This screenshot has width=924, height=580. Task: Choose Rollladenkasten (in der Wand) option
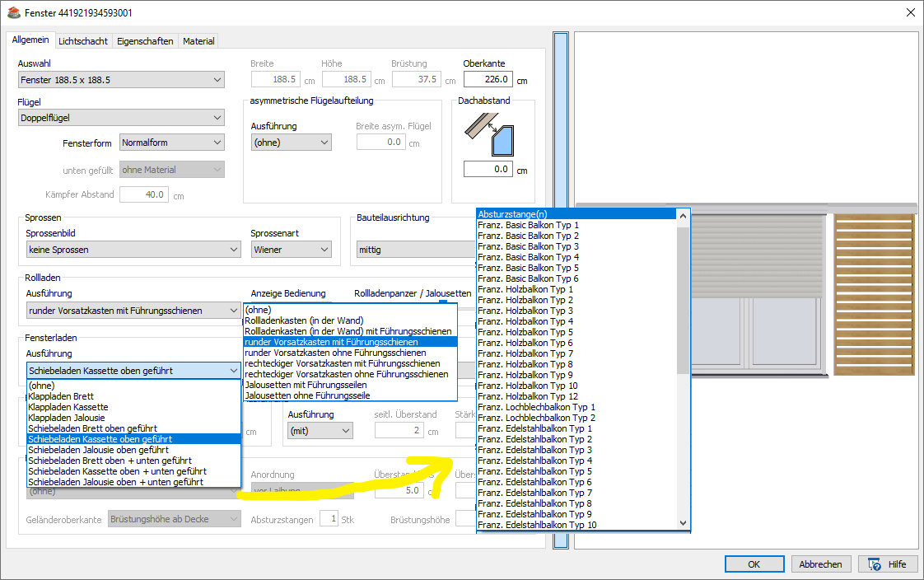[x=304, y=320]
